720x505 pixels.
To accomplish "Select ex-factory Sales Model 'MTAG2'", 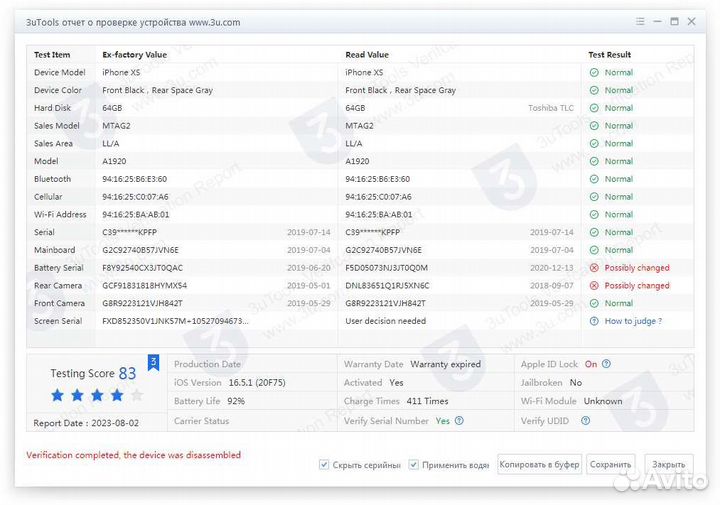I will (x=116, y=126).
